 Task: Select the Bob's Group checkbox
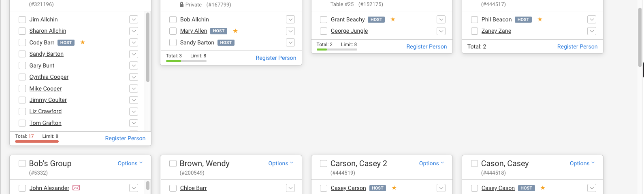pyautogui.click(x=22, y=163)
